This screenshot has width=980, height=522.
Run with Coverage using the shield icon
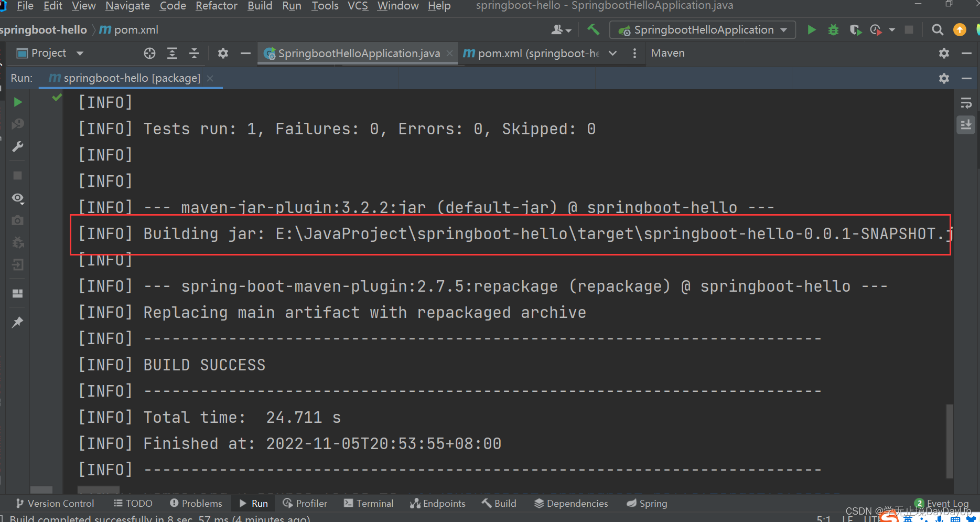pyautogui.click(x=855, y=30)
